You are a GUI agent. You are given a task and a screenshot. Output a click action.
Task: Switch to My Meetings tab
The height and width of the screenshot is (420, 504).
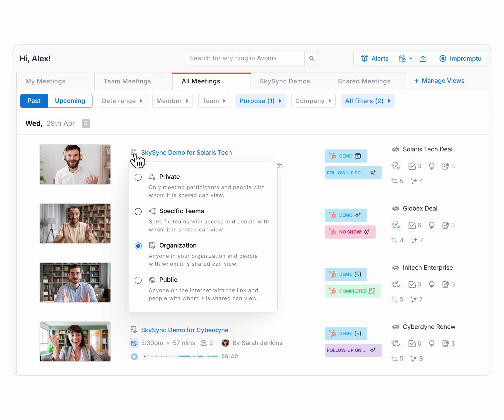tap(55, 81)
